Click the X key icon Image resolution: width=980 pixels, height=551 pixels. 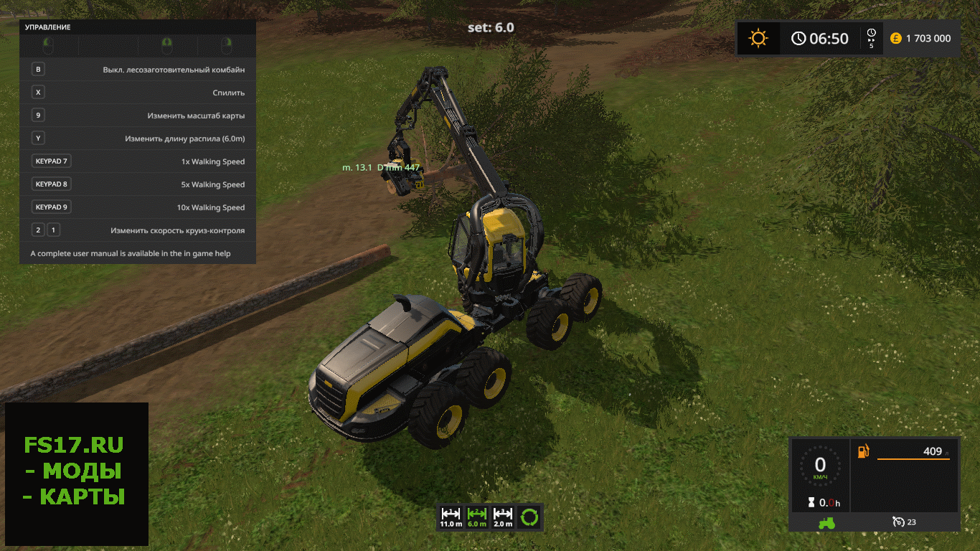click(38, 93)
